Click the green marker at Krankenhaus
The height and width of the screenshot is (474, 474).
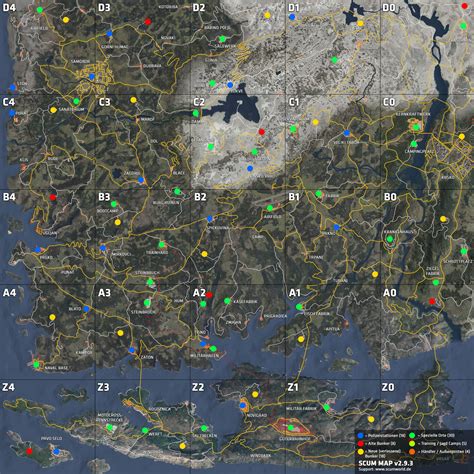click(390, 239)
